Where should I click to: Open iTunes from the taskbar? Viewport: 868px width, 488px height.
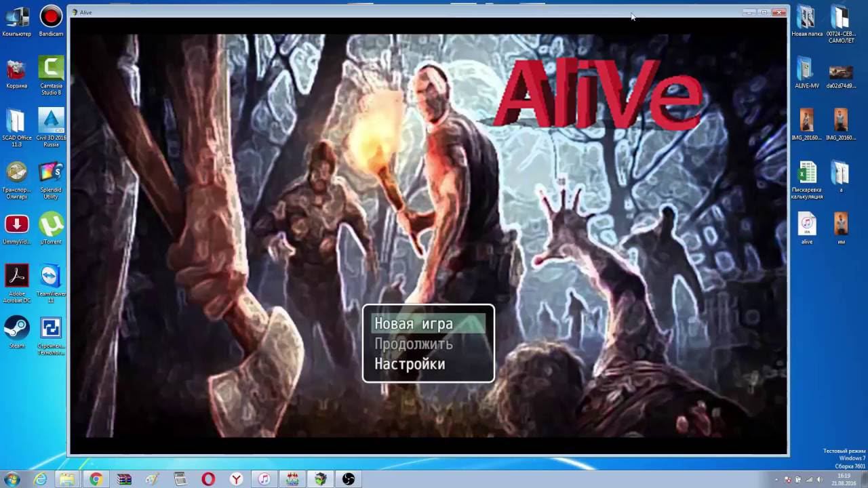(264, 479)
